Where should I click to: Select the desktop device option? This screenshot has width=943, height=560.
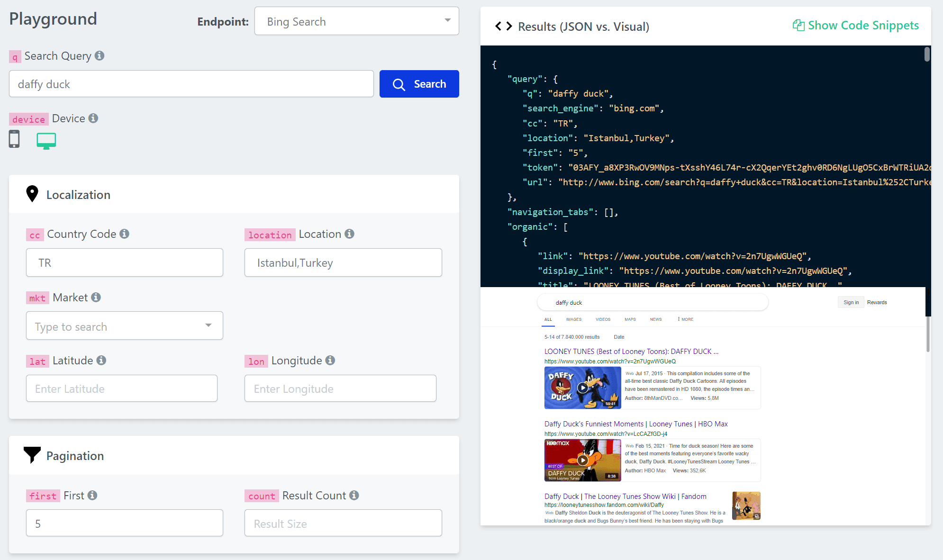[46, 140]
